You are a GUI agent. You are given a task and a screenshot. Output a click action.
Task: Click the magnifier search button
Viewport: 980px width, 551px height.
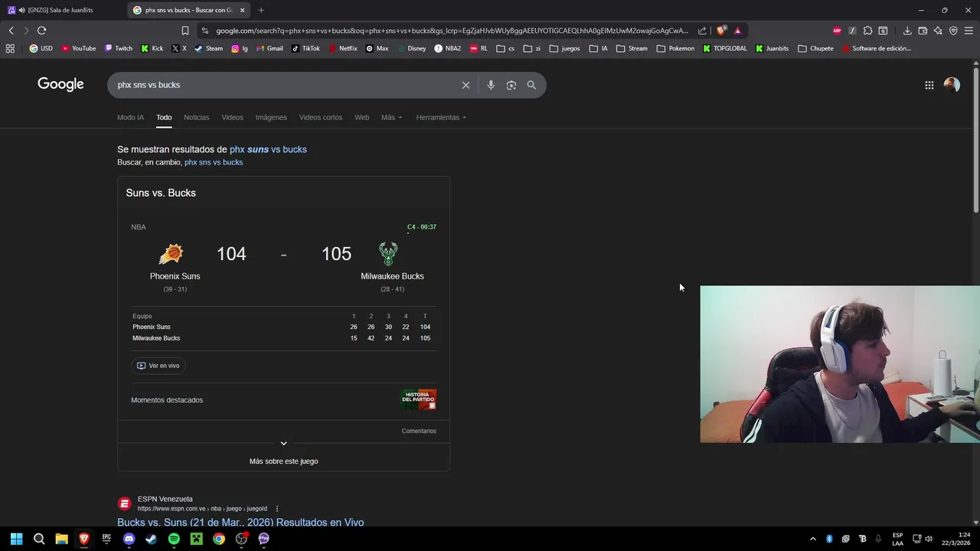[531, 85]
